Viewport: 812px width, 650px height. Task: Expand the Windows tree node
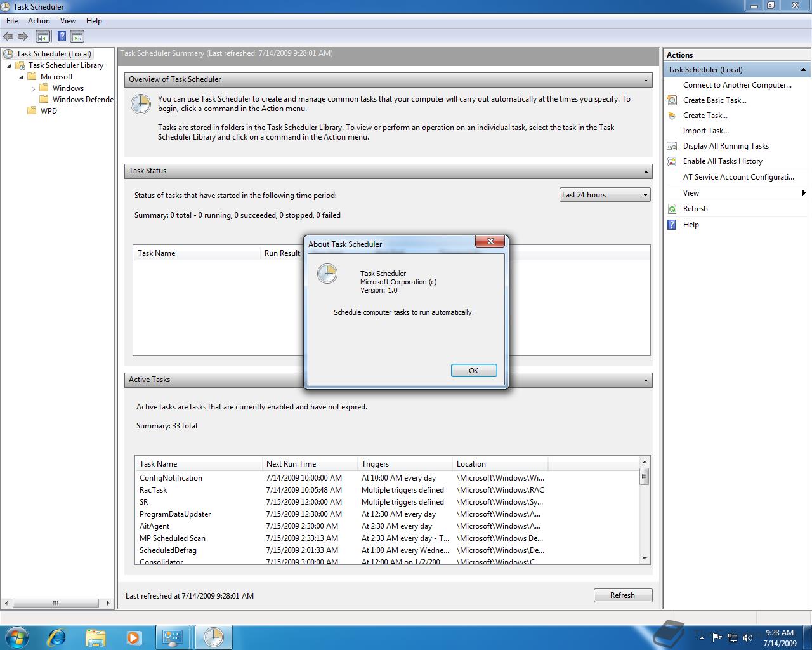(x=33, y=88)
